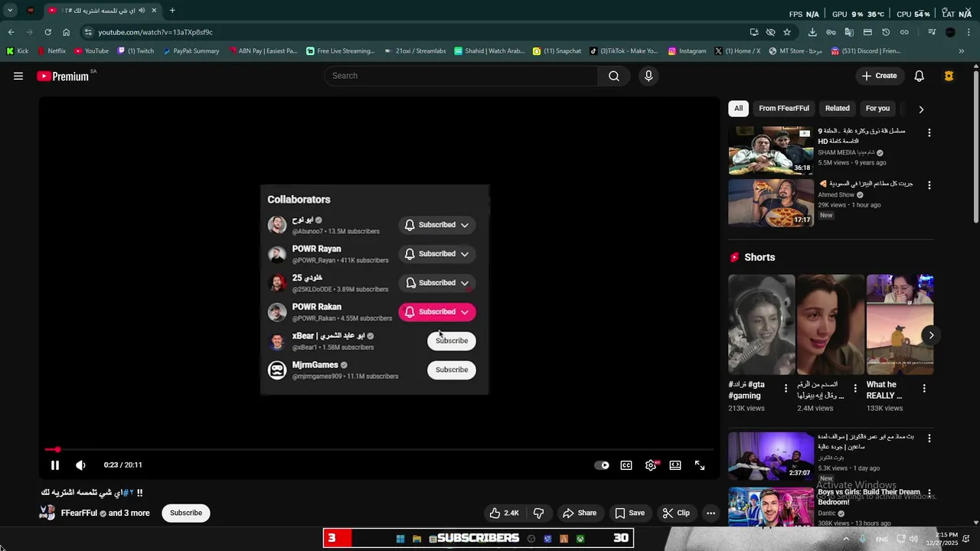The width and height of the screenshot is (980, 551).
Task: Seek on the video progress bar
Action: pos(379,450)
